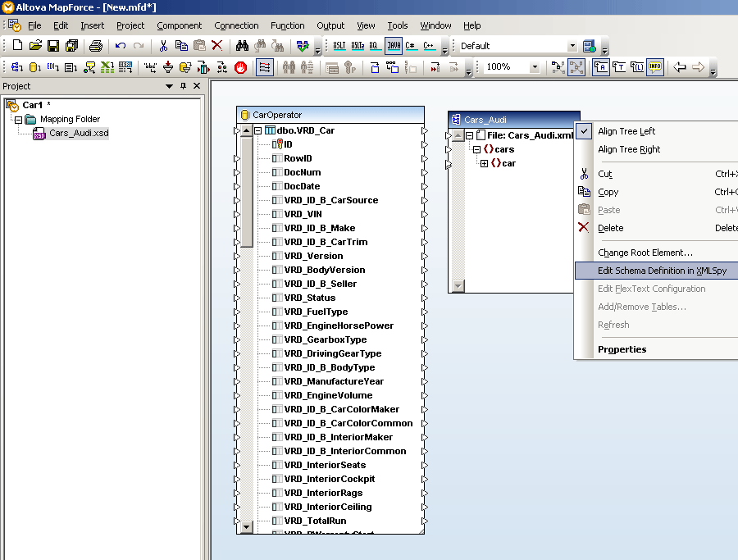Insert Filter component icon

(168, 67)
